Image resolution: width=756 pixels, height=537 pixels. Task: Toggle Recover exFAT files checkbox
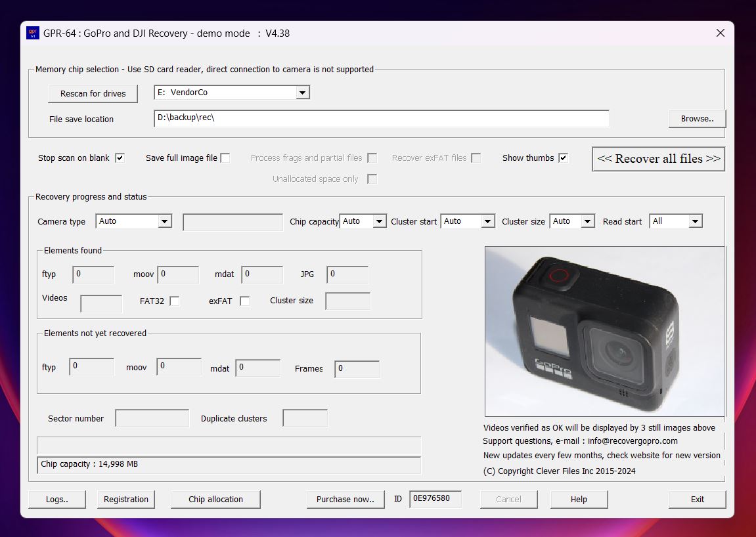(476, 158)
